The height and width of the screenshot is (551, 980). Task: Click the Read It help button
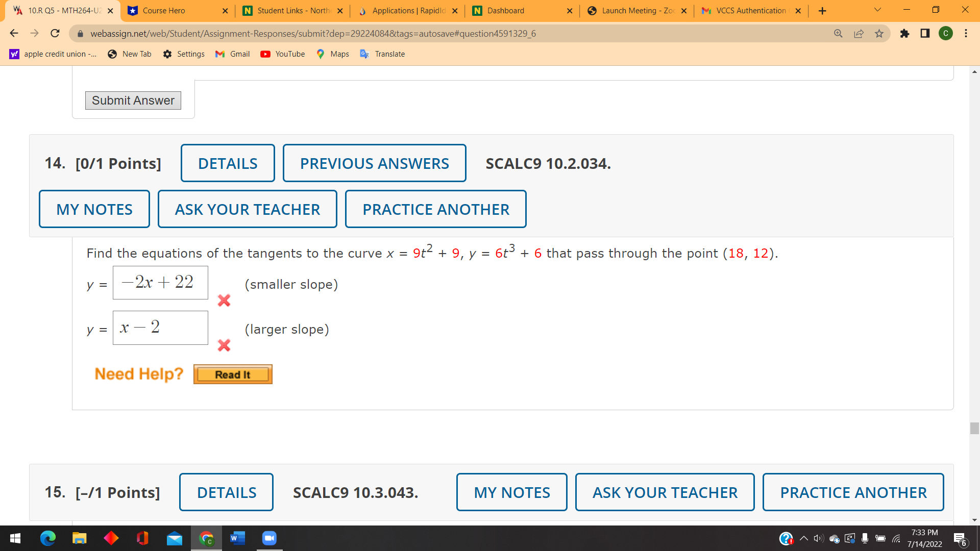click(x=233, y=374)
